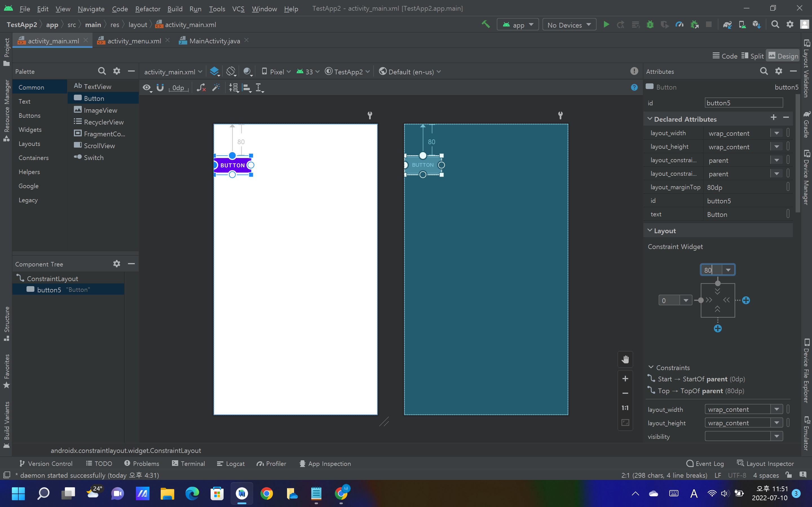Select the Pan hand tool
Screen dimensions: 812x507
(625, 359)
